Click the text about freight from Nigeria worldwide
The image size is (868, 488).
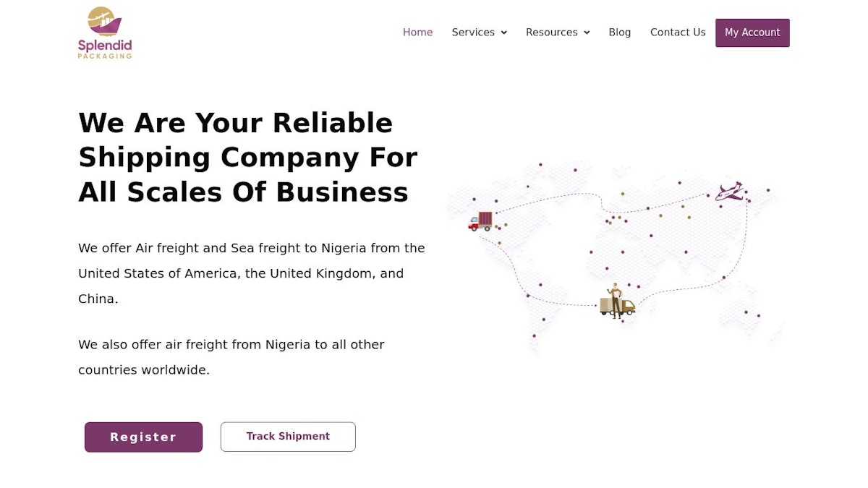point(231,357)
